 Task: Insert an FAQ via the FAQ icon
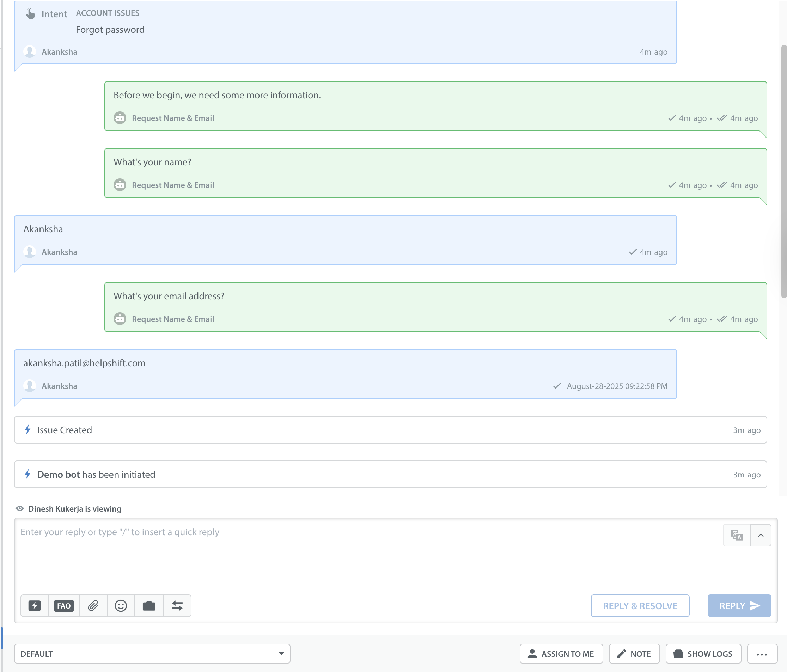point(64,605)
